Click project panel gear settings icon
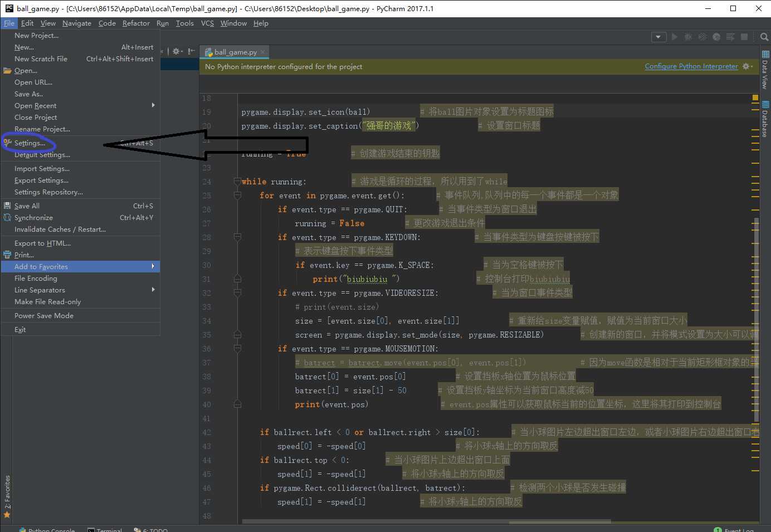This screenshot has width=771, height=532. 177,51
